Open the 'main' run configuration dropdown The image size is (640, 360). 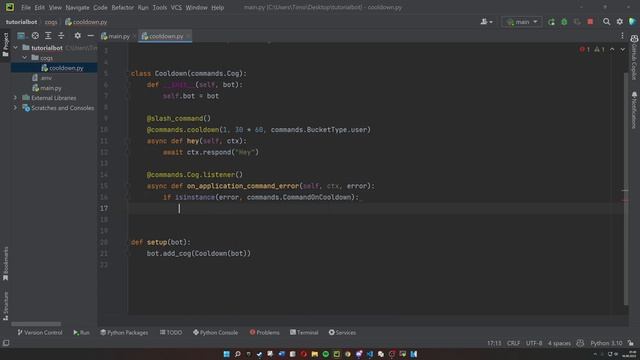[522, 22]
